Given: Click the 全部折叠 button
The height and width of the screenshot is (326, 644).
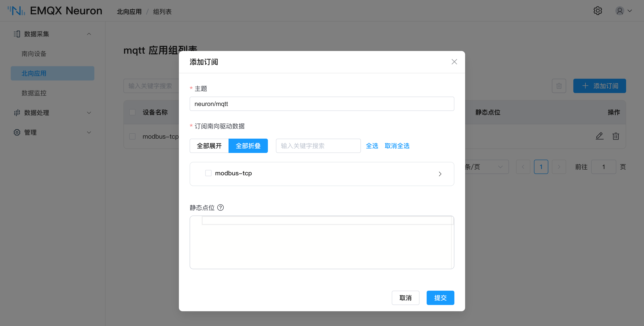Looking at the screenshot, I should [x=248, y=146].
